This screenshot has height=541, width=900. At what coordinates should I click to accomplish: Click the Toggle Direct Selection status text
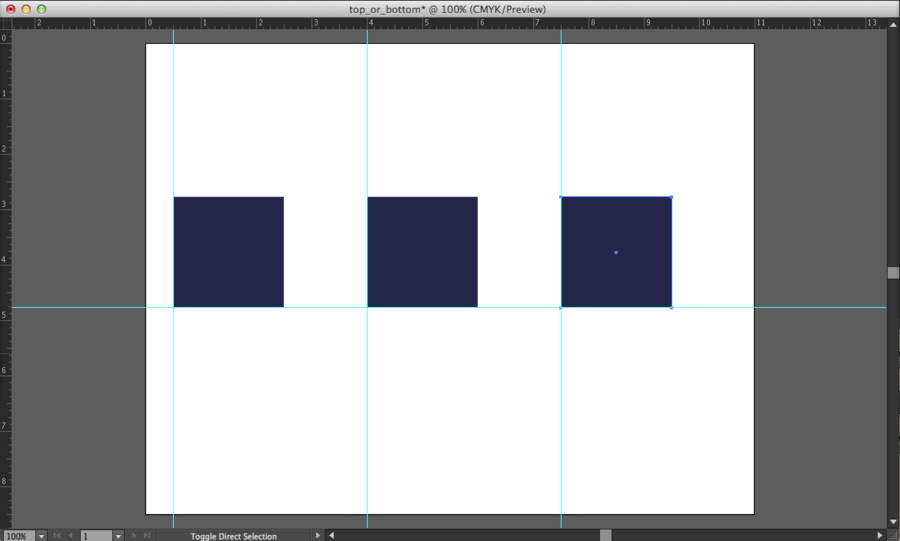point(233,536)
